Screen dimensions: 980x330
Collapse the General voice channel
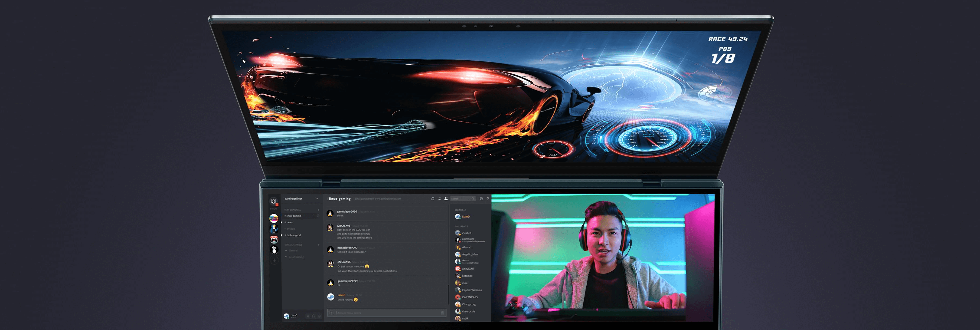[291, 250]
